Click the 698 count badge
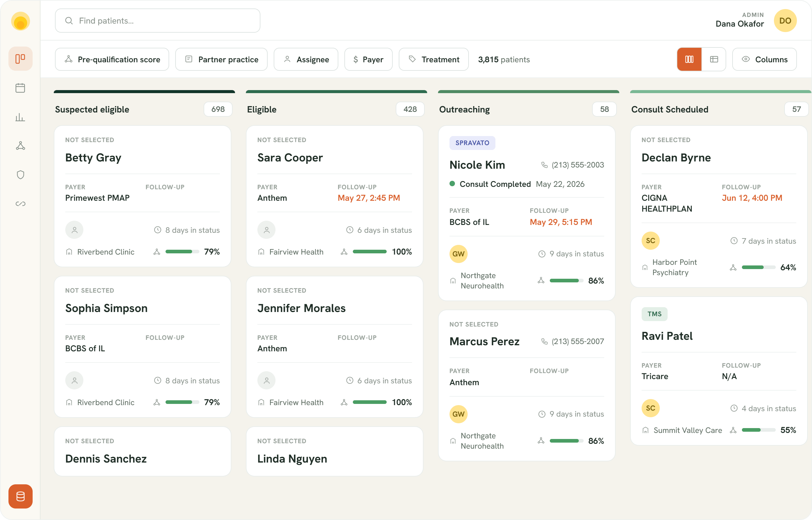Image resolution: width=812 pixels, height=520 pixels. pos(218,109)
